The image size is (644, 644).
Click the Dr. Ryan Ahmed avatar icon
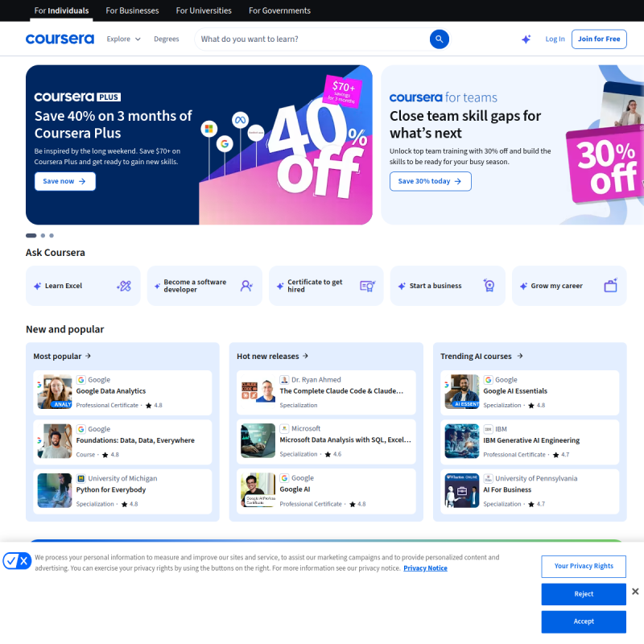(284, 380)
